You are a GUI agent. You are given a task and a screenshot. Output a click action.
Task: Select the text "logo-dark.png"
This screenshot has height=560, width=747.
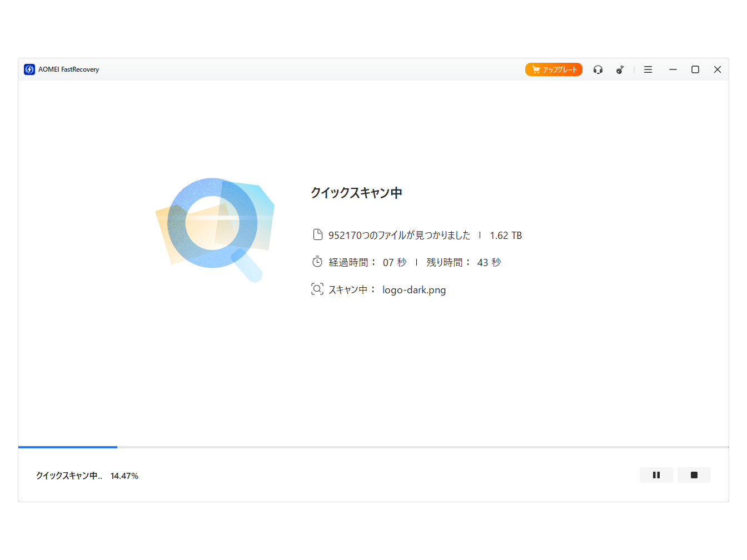pos(414,290)
